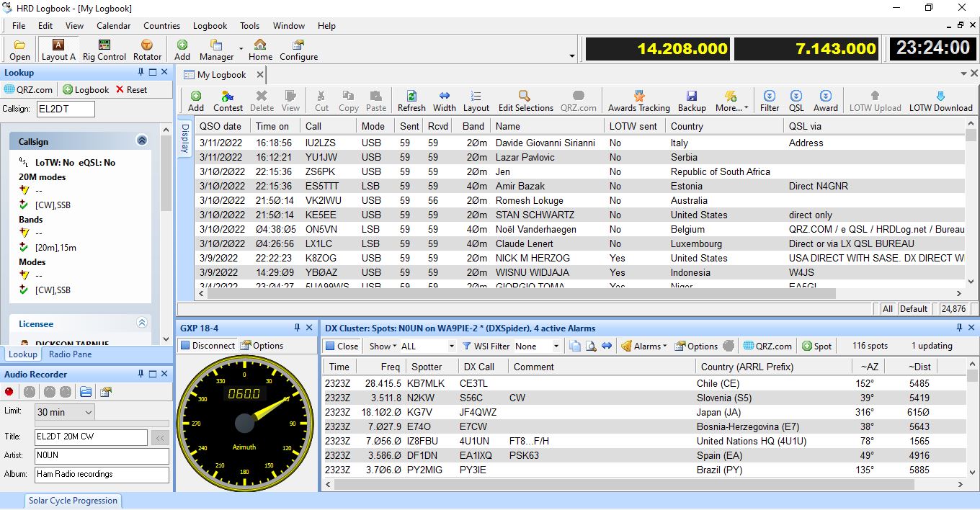
Task: Toggle pin on the GXP 18-4 pane
Action: (x=297, y=328)
